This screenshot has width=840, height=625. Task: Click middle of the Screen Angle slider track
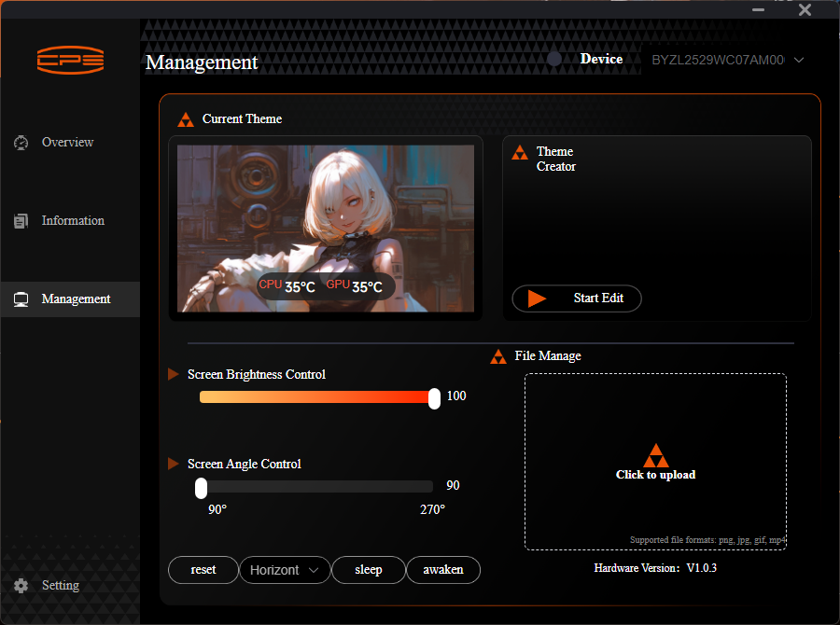click(316, 486)
